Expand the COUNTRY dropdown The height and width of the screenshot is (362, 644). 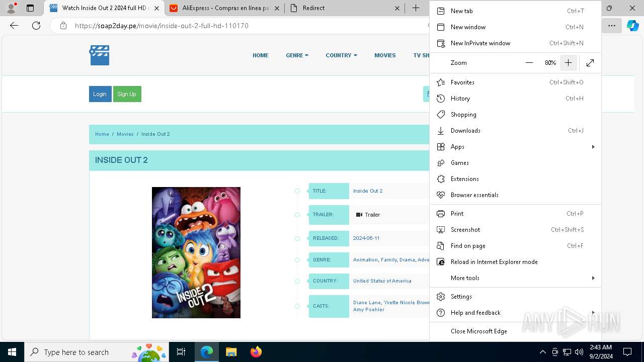click(341, 55)
